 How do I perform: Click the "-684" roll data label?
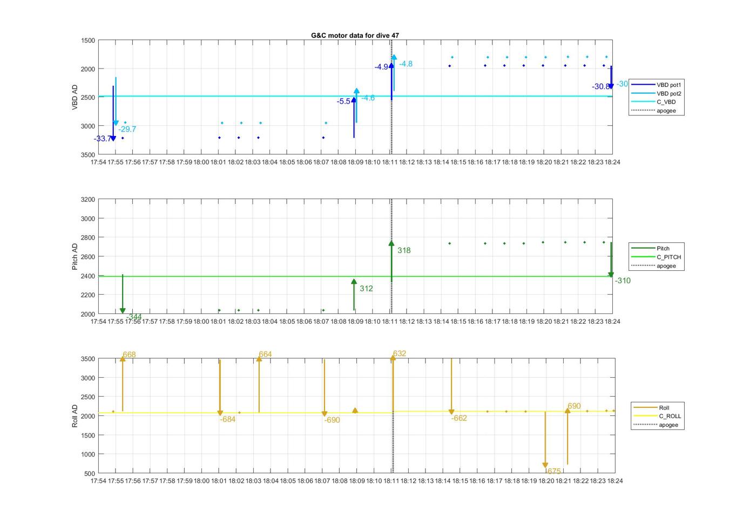click(227, 419)
